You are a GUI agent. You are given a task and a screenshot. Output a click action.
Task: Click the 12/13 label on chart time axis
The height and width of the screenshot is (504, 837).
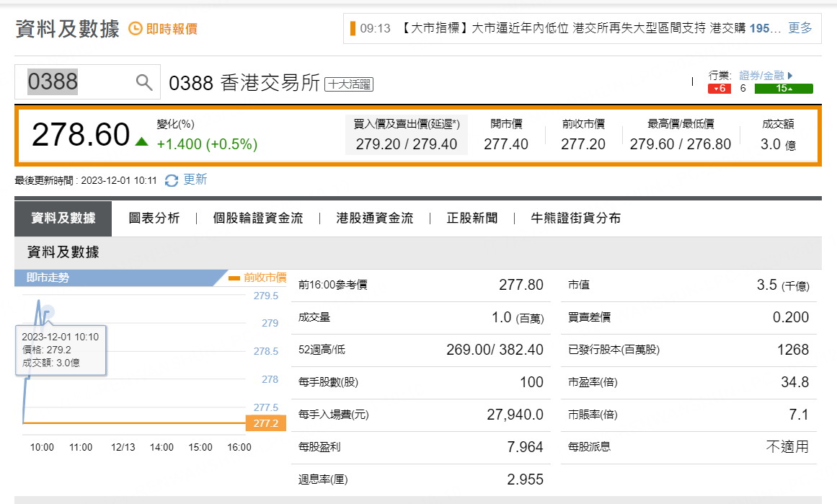[123, 448]
